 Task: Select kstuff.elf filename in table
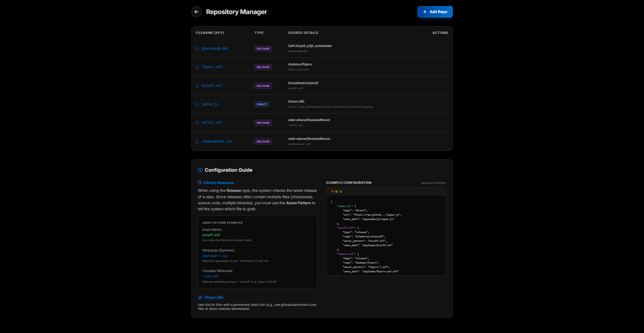[x=212, y=86]
